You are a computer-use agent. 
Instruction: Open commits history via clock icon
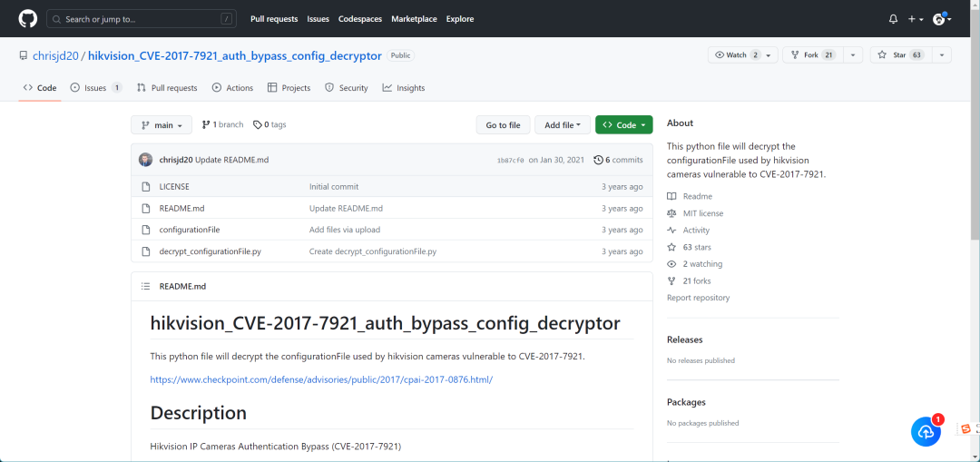598,160
